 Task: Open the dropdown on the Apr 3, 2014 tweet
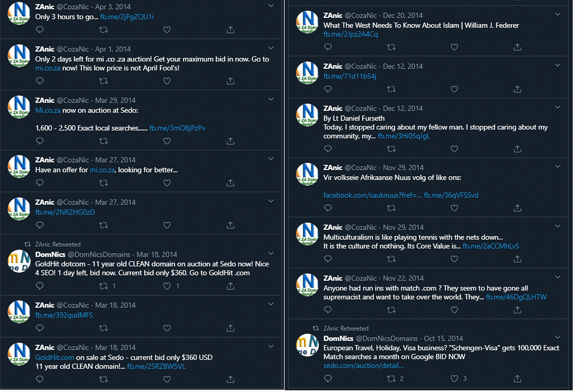[x=271, y=5]
